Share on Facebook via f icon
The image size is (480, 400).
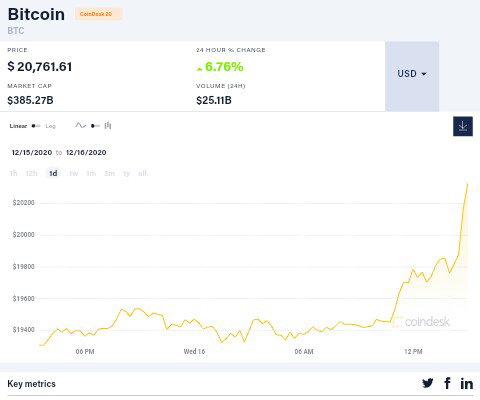point(447,383)
